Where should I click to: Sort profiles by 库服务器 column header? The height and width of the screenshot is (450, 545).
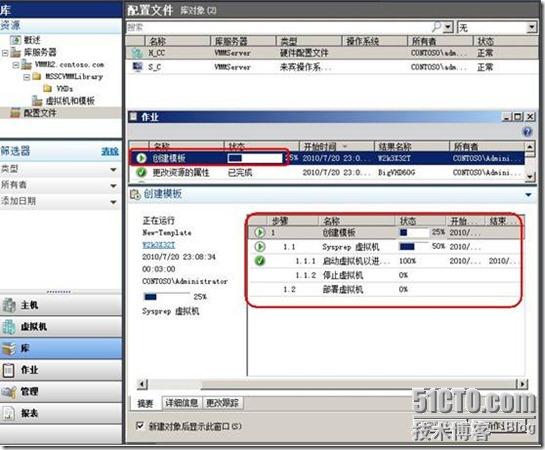243,41
